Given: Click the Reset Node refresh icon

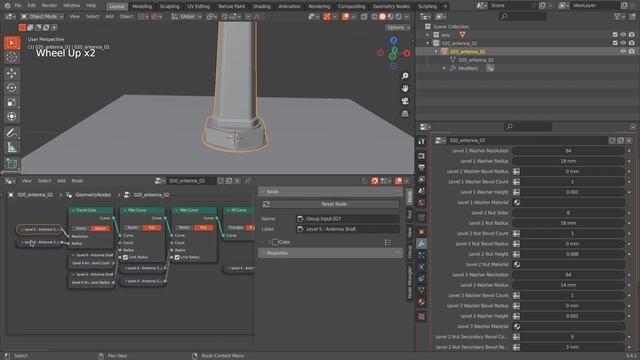Looking at the screenshot, I should point(267,204).
